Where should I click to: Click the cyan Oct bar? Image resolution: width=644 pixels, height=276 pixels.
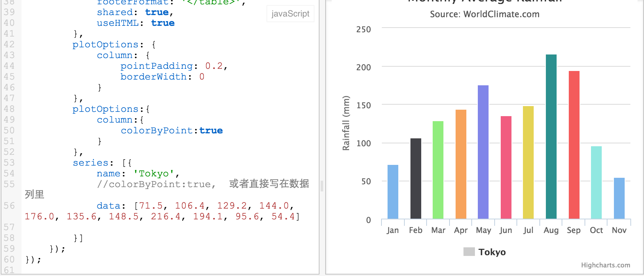(596, 182)
